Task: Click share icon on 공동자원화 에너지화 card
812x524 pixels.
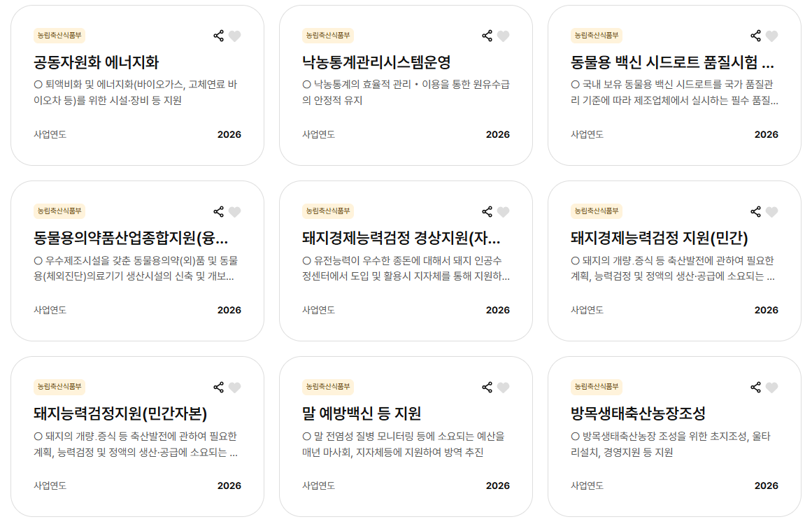Action: pyautogui.click(x=218, y=36)
